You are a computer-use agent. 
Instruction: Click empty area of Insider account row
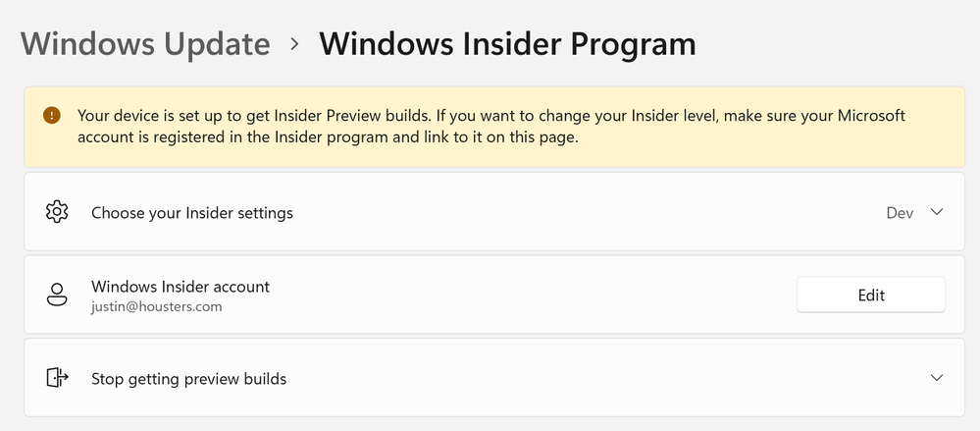point(540,295)
